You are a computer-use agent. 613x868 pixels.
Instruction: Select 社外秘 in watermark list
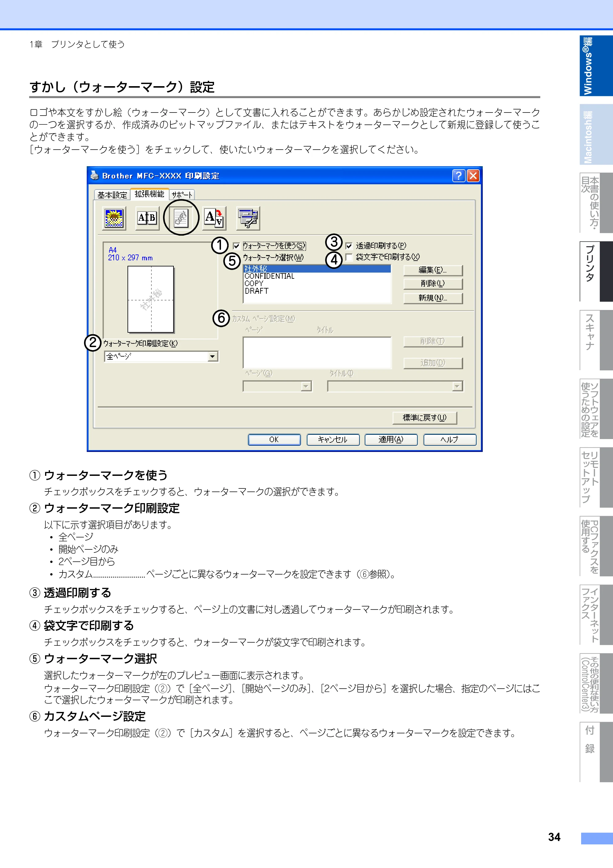pyautogui.click(x=317, y=268)
